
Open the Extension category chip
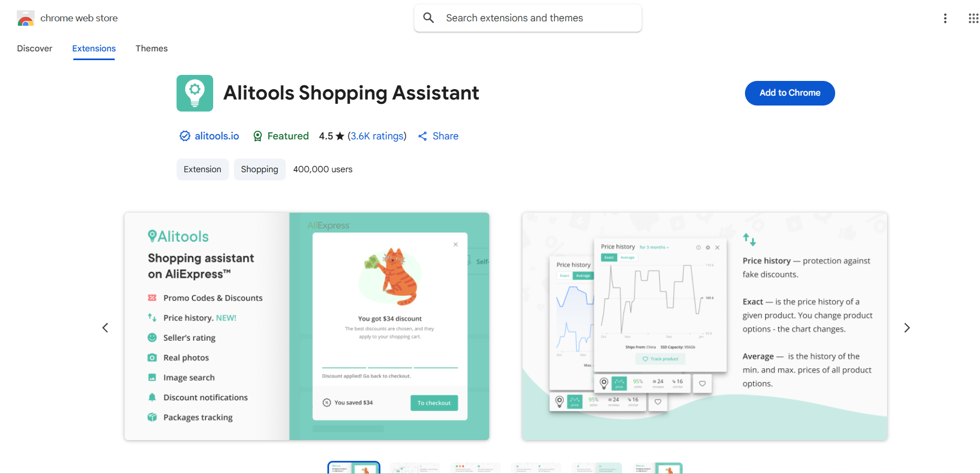tap(202, 169)
